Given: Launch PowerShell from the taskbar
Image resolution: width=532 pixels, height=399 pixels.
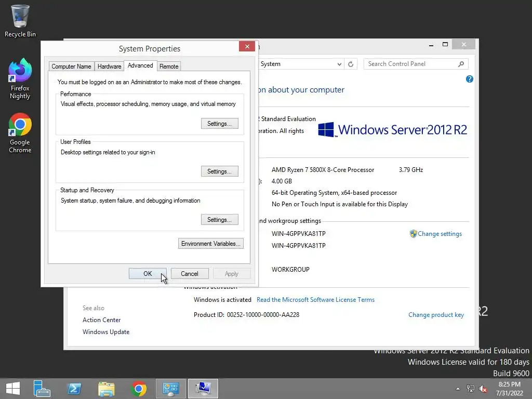Looking at the screenshot, I should click(74, 389).
